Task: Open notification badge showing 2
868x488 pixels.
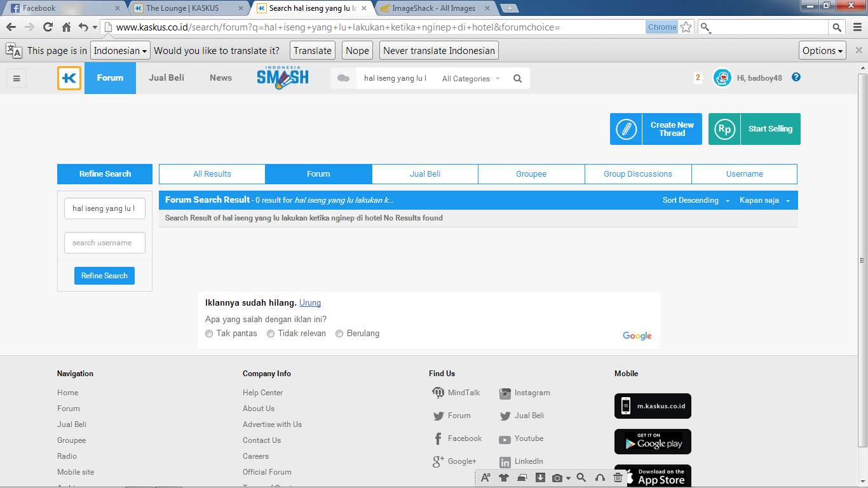Action: pos(698,78)
